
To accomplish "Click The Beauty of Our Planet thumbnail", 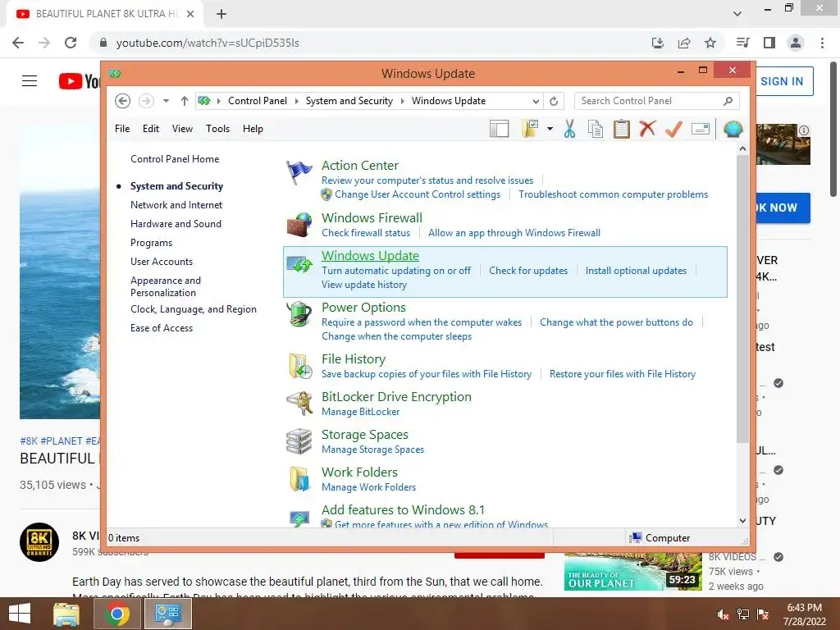I will (x=632, y=572).
